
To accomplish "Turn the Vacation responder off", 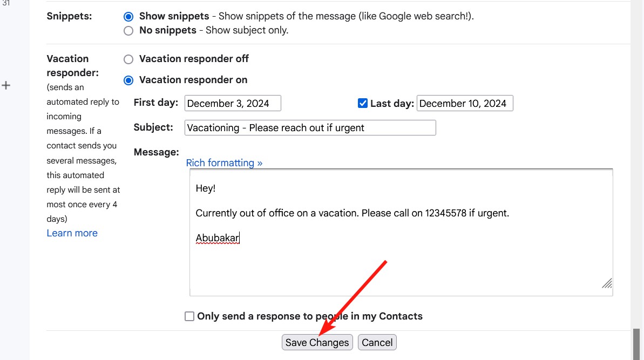I will click(x=128, y=59).
